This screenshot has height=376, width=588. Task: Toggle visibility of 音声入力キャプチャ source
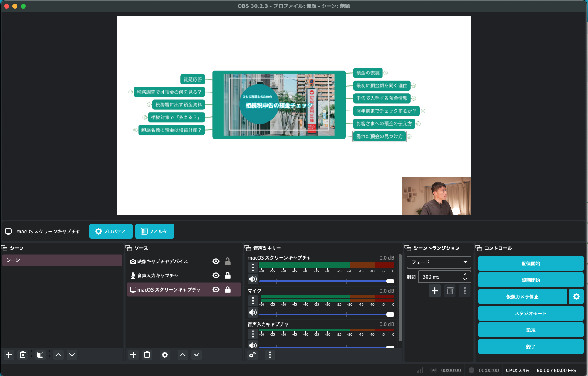coord(216,275)
